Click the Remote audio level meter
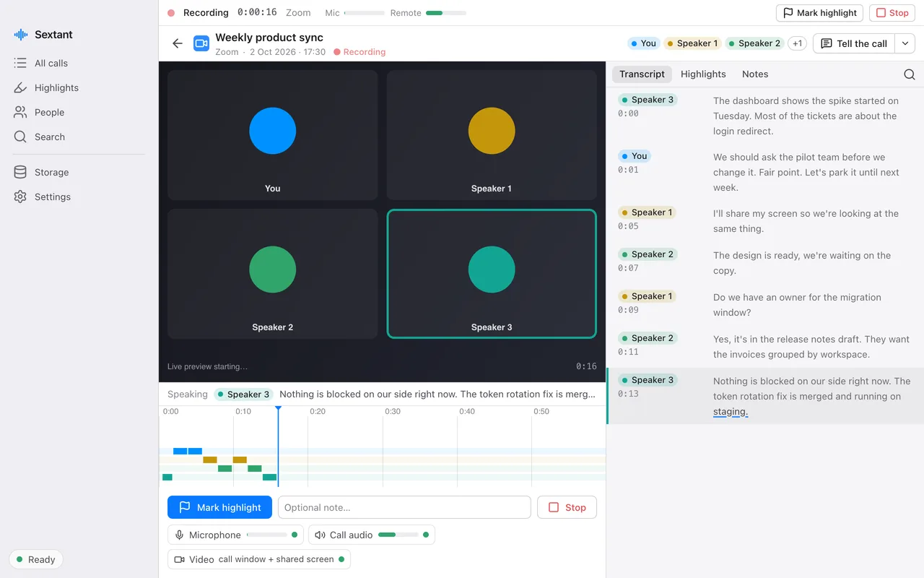Viewport: 924px width, 578px height. tap(446, 13)
